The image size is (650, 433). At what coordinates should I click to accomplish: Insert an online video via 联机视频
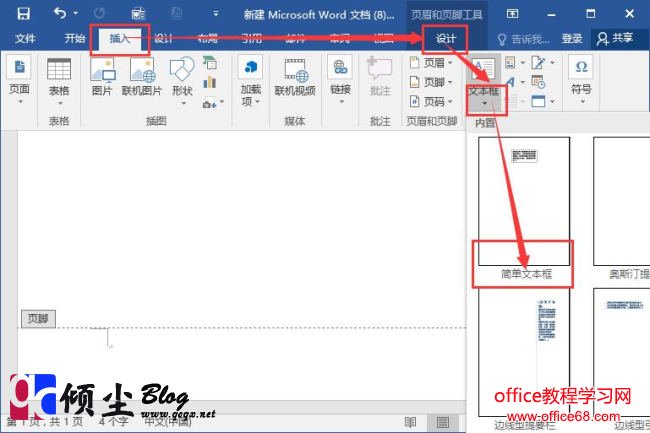coord(295,77)
